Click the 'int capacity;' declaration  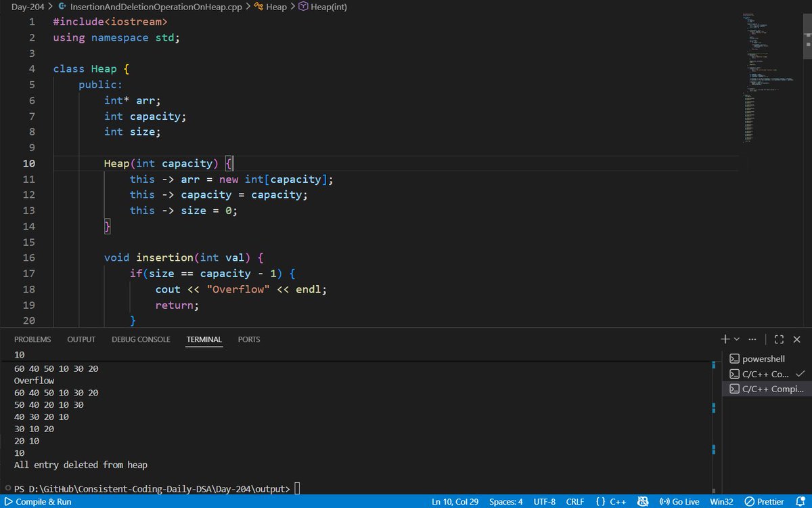(x=145, y=116)
